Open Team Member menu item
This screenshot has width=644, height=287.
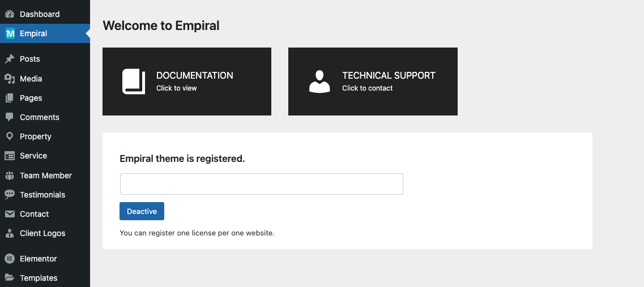(45, 175)
